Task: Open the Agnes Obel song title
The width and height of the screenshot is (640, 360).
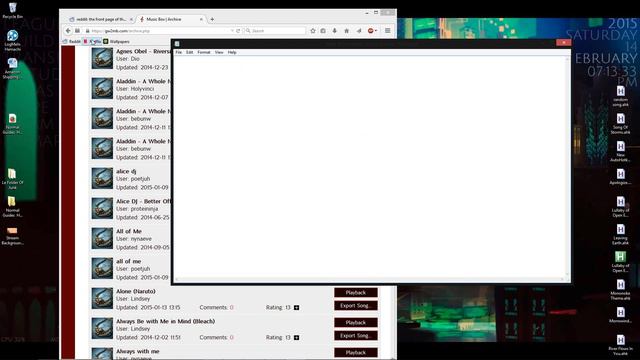Action: pos(143,51)
